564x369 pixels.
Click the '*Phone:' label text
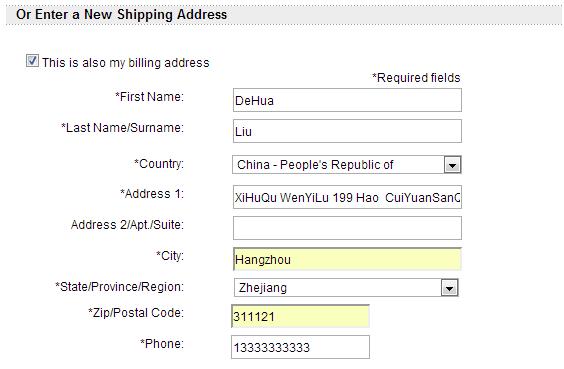162,343
